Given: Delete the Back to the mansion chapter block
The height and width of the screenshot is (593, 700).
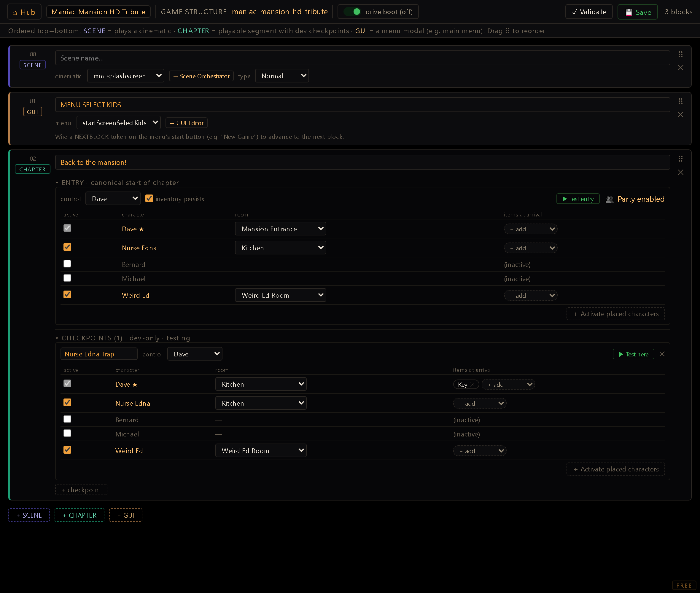Looking at the screenshot, I should 680,172.
